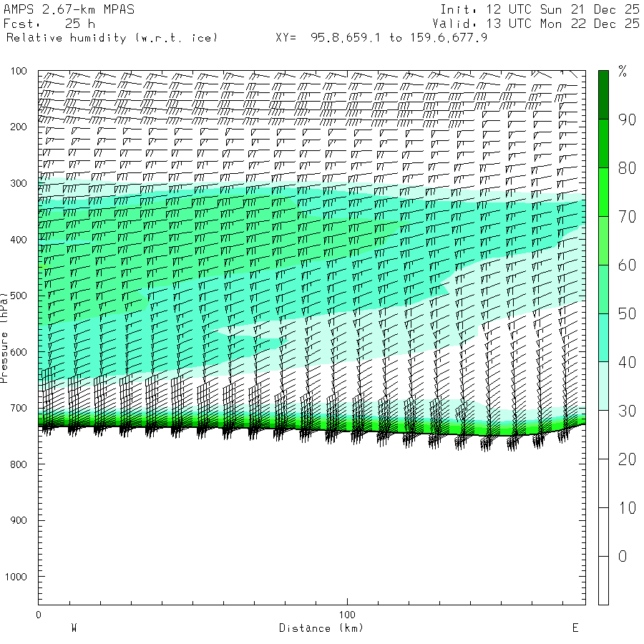The height and width of the screenshot is (644, 644).
Task: Click the 90 colorbar label
Action: click(x=627, y=119)
